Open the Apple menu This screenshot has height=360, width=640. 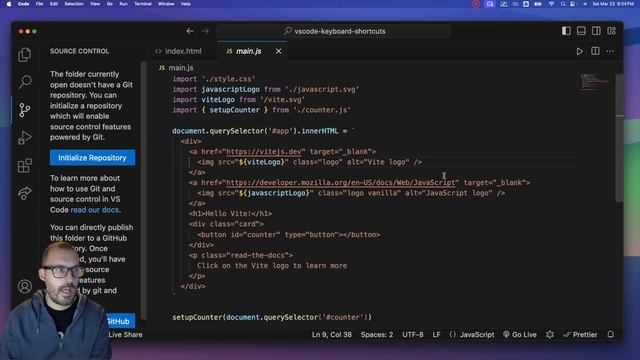click(x=9, y=4)
